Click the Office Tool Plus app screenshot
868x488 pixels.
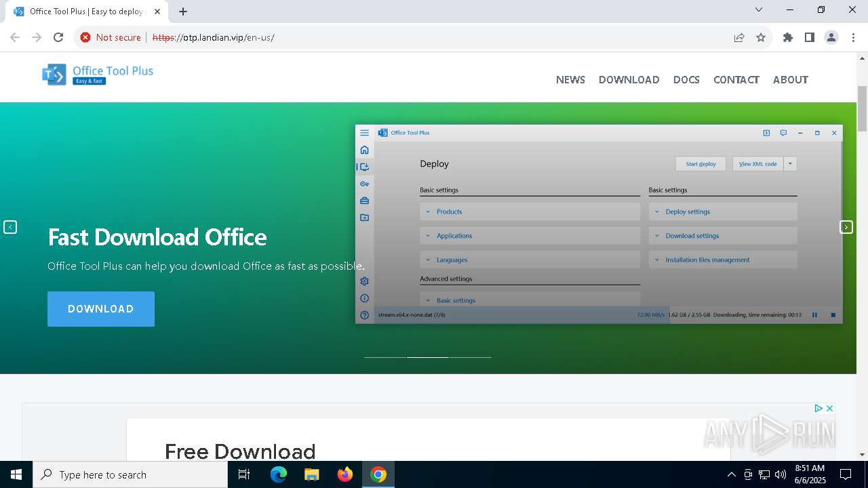pyautogui.click(x=599, y=224)
